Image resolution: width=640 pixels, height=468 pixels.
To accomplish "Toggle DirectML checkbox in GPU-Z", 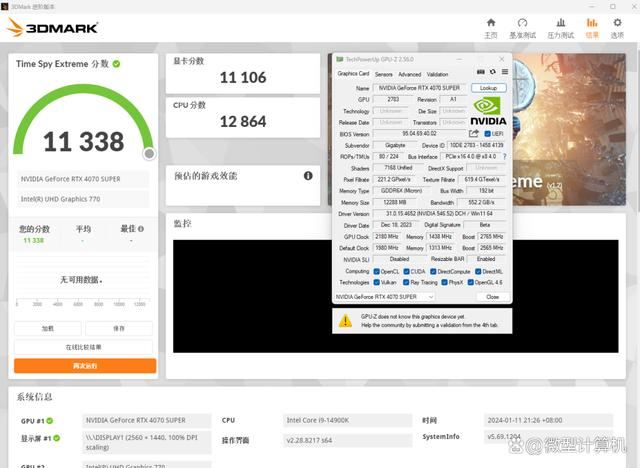I will [x=478, y=271].
